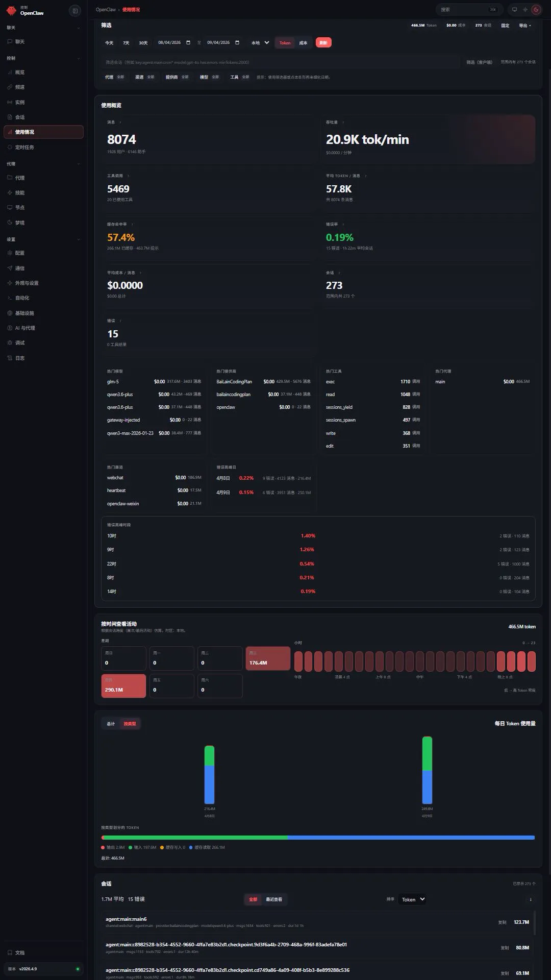The width and height of the screenshot is (551, 980).
Task: Select 周四 290.1M weekday cell
Action: click(x=123, y=685)
